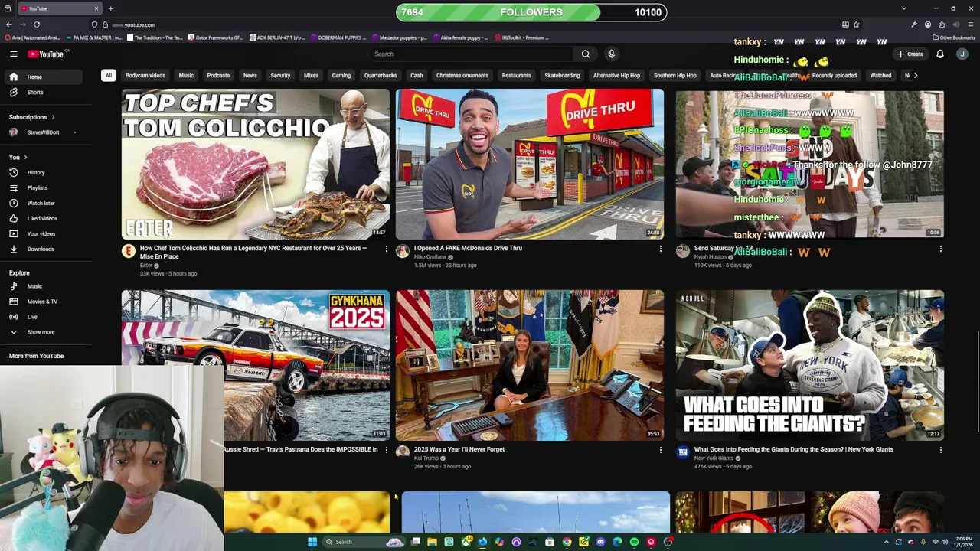Open the account avatar menu
The height and width of the screenshot is (551, 980).
pos(962,54)
